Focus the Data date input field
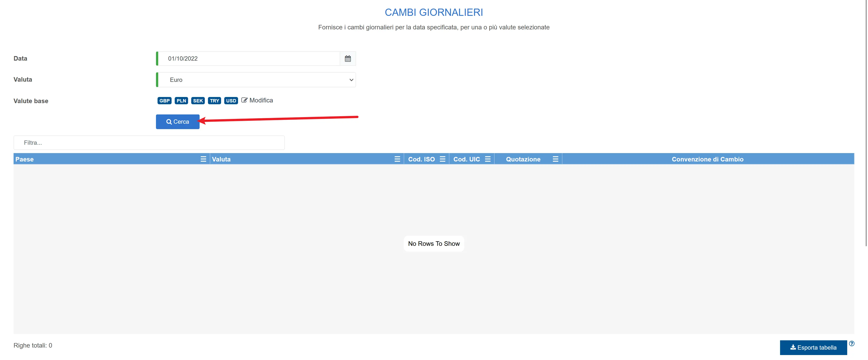Viewport: 868px width, 360px height. tap(249, 59)
